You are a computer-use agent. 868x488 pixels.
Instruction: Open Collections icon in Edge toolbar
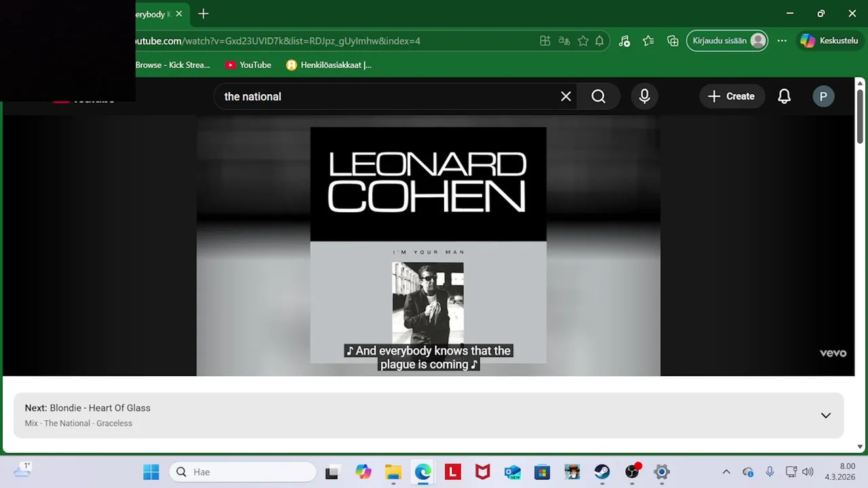[x=673, y=41]
